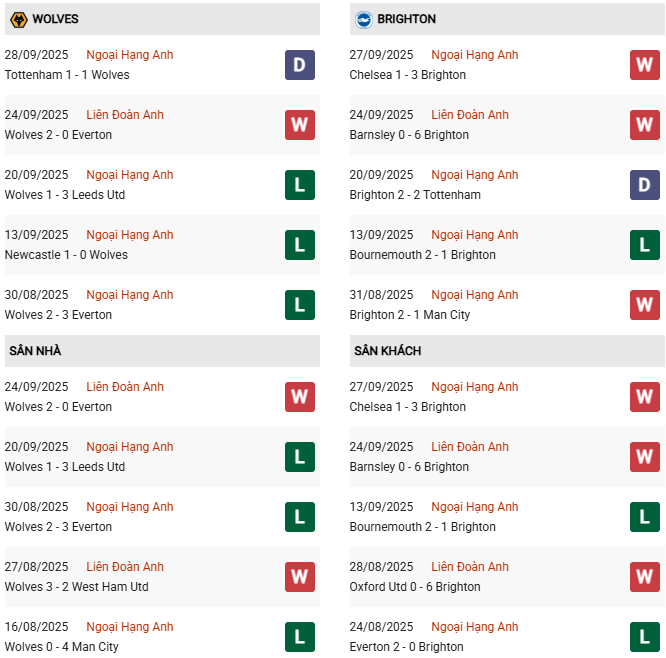Open the WOLVES section header
Viewport: 666px width, 658px height.
[x=56, y=19]
